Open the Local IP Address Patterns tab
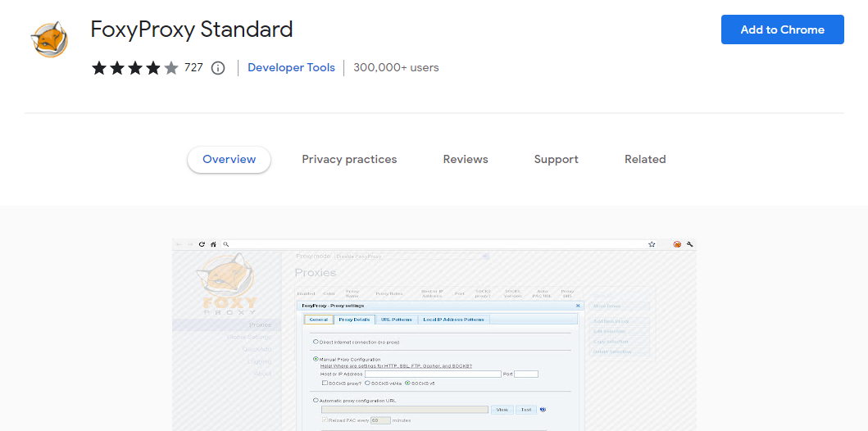868x431 pixels. [453, 320]
